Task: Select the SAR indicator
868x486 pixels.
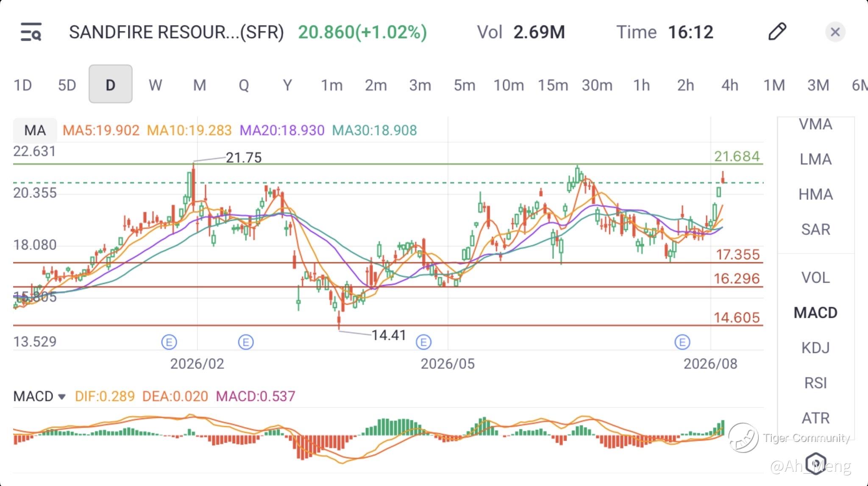Action: 815,230
